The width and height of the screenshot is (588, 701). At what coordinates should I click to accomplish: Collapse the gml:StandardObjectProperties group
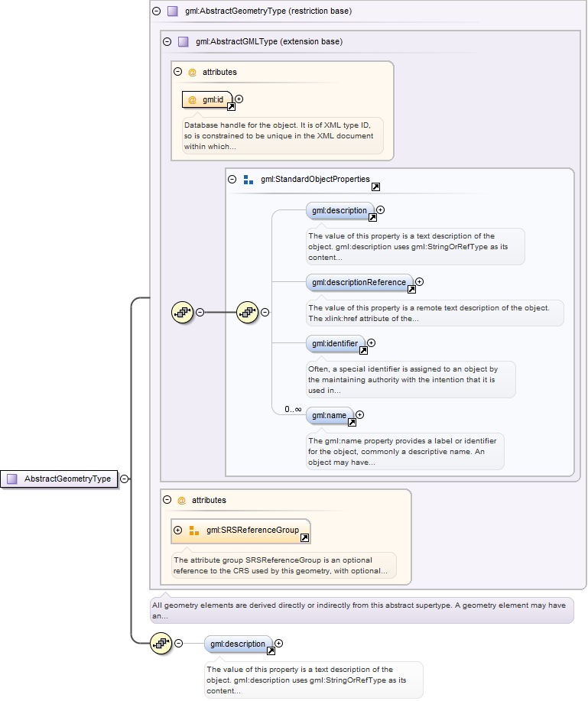coord(232,180)
